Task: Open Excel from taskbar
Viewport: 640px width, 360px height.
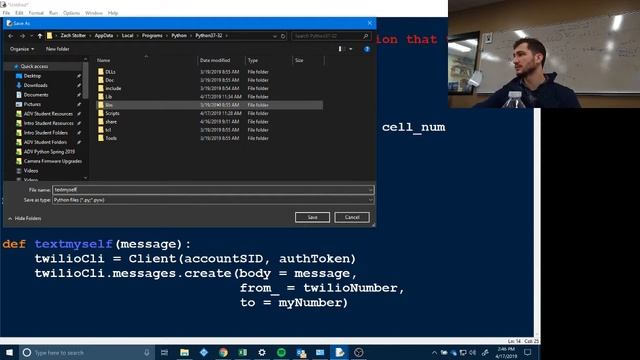Action: click(242, 352)
